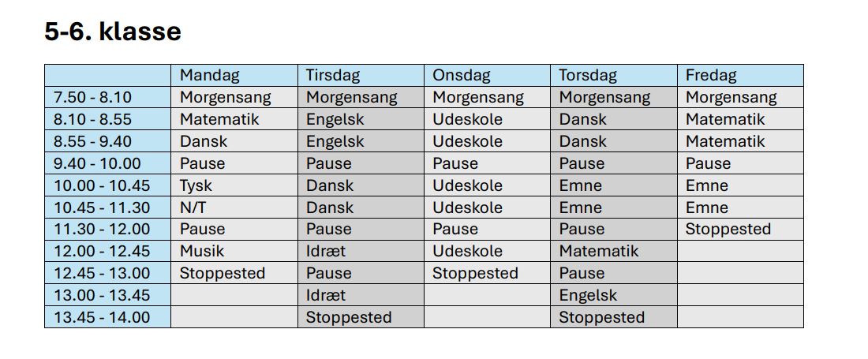Select the N/T lesson cell

click(x=234, y=208)
